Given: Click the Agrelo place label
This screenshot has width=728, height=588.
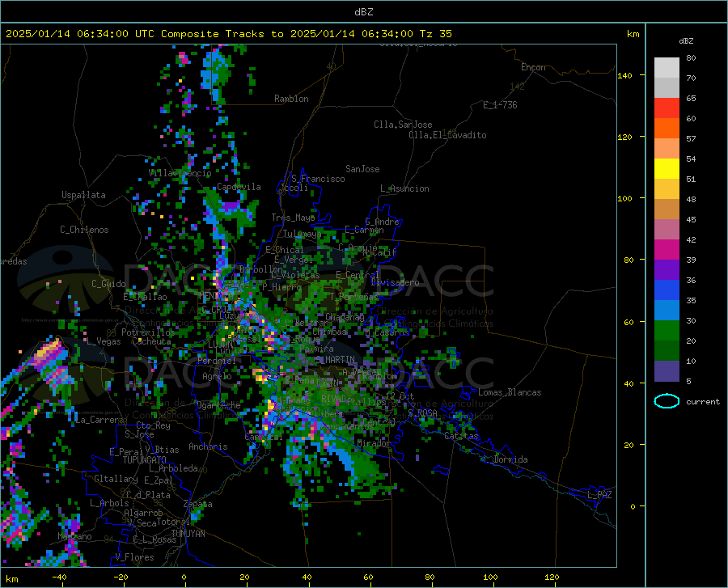Looking at the screenshot, I should [217, 376].
